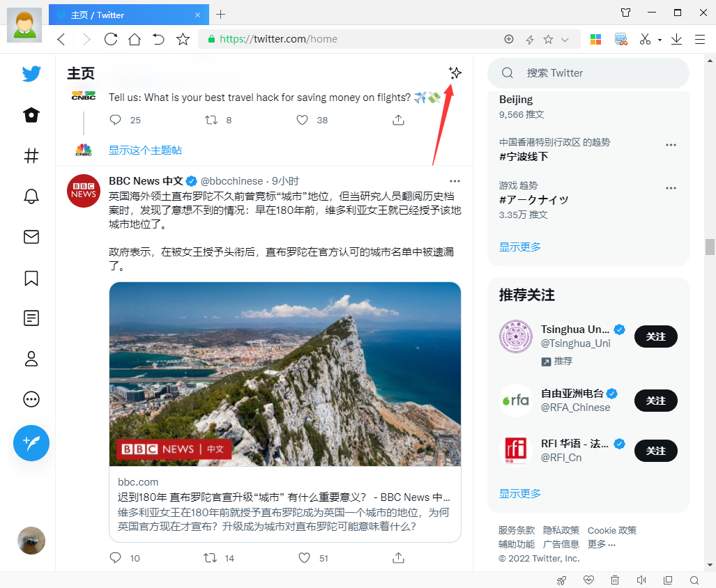Follow 自由亚洲电台 account
The height and width of the screenshot is (588, 716).
click(656, 401)
